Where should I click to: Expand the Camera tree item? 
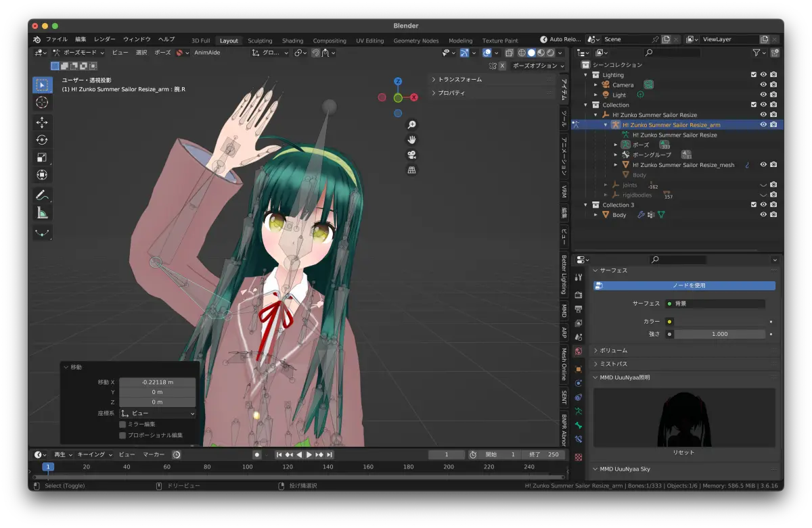coord(595,85)
